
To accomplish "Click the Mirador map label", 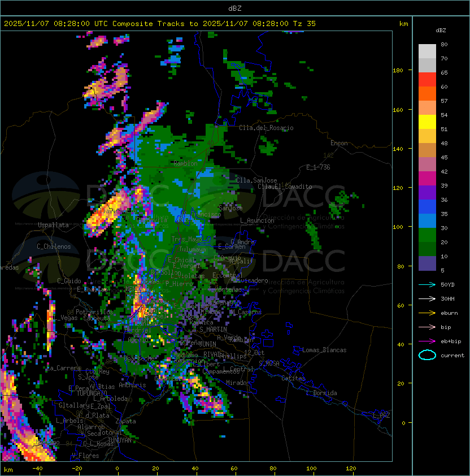I will click(238, 383).
